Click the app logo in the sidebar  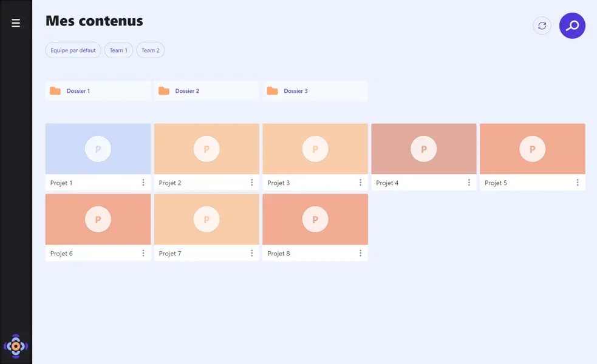tap(16, 346)
